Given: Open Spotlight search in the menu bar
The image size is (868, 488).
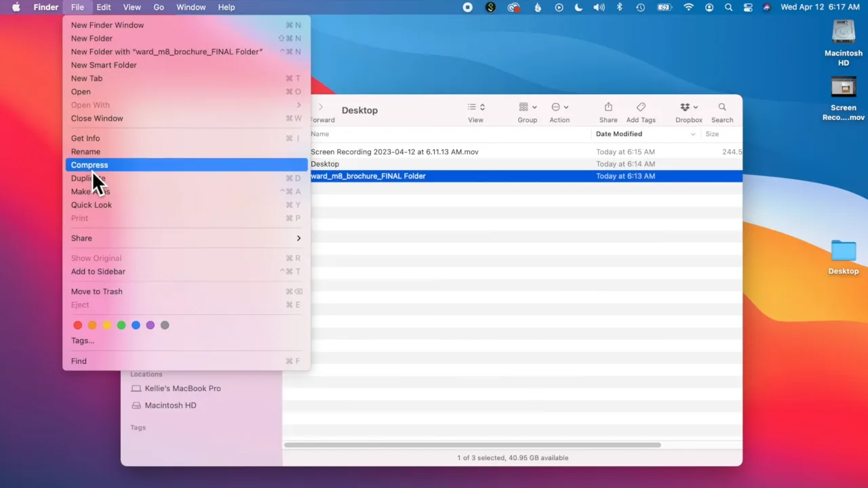Looking at the screenshot, I should pyautogui.click(x=728, y=7).
